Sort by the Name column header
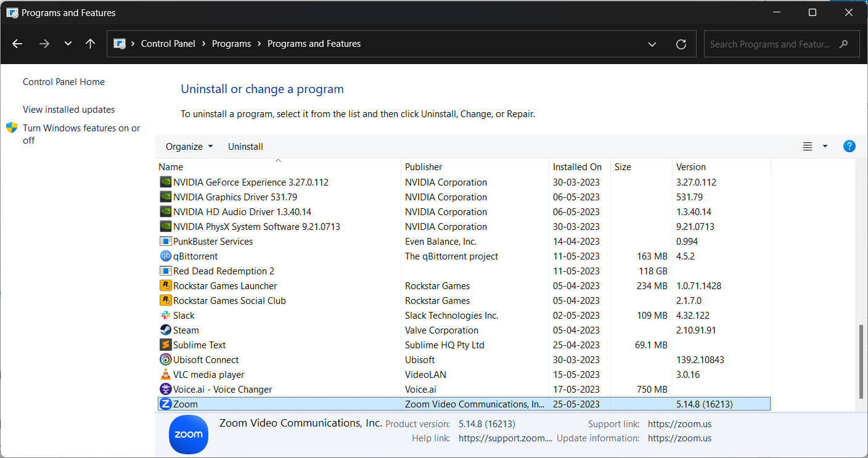This screenshot has width=868, height=458. coord(278,166)
